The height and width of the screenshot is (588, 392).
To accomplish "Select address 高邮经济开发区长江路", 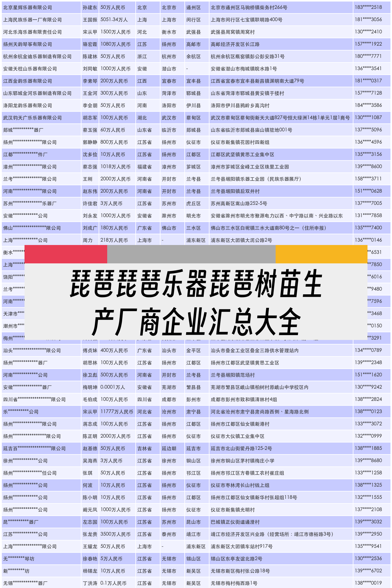I will 235,44.
